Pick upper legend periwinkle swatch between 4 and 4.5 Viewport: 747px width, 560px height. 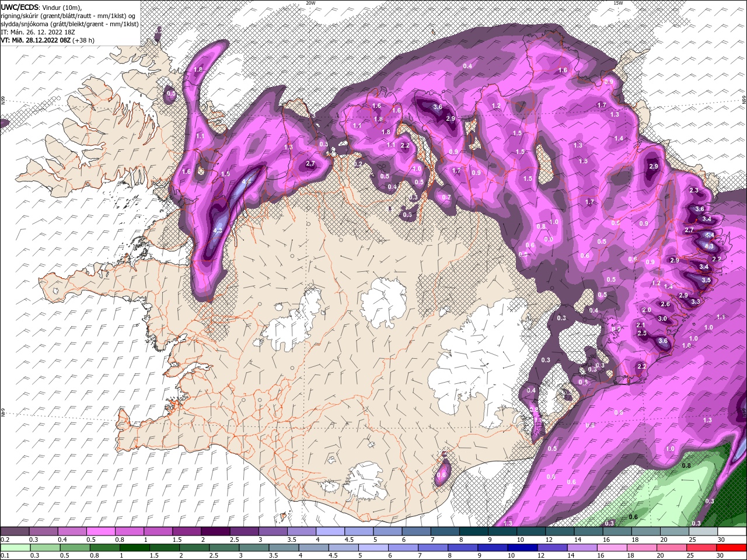pyautogui.click(x=330, y=531)
